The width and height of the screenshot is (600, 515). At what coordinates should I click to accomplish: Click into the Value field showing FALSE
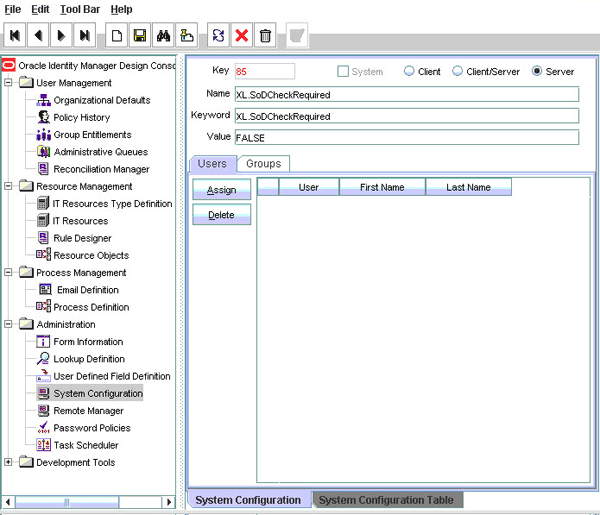[407, 137]
